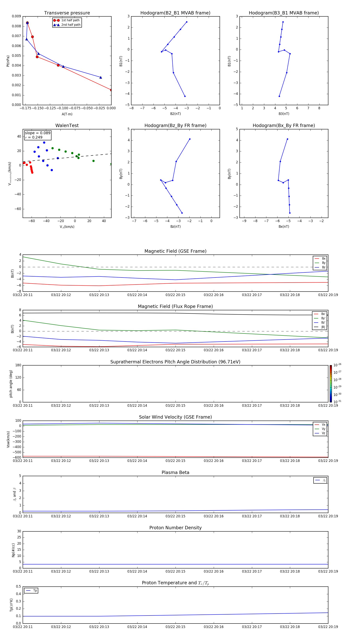The width and height of the screenshot is (351, 644).
Task: Click the 'WalenTest' plot title
Action: click(67, 125)
